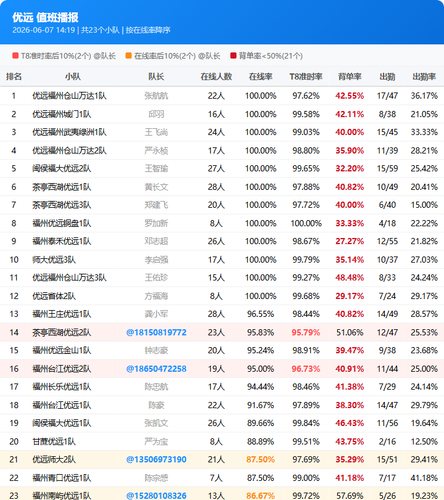Click the 91.67% online rate in rank 18
Screen dimensions: 444x500
click(x=261, y=405)
